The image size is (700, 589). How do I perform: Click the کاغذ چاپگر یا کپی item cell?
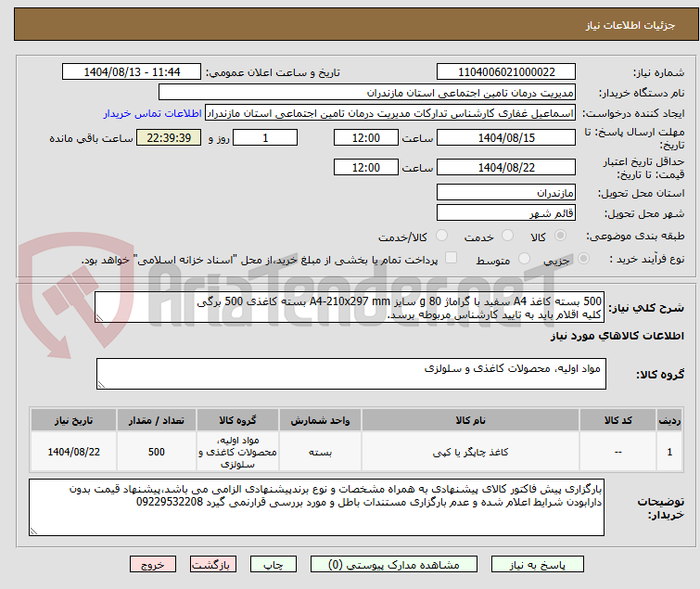(x=471, y=452)
